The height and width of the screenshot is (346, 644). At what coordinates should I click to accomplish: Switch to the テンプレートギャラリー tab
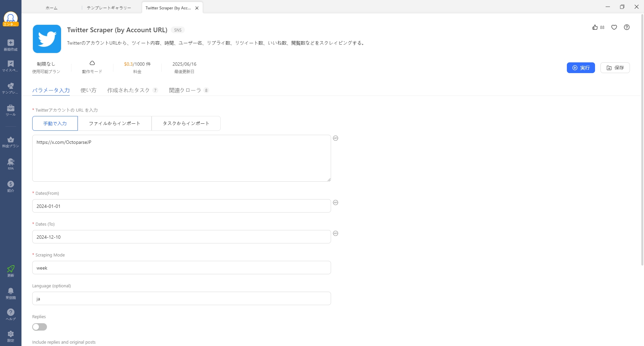(x=109, y=8)
